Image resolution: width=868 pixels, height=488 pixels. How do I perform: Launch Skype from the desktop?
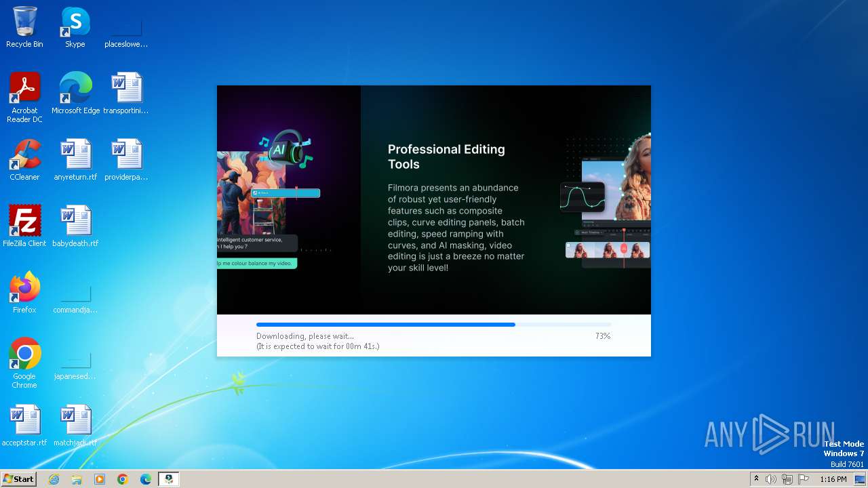[x=75, y=27]
